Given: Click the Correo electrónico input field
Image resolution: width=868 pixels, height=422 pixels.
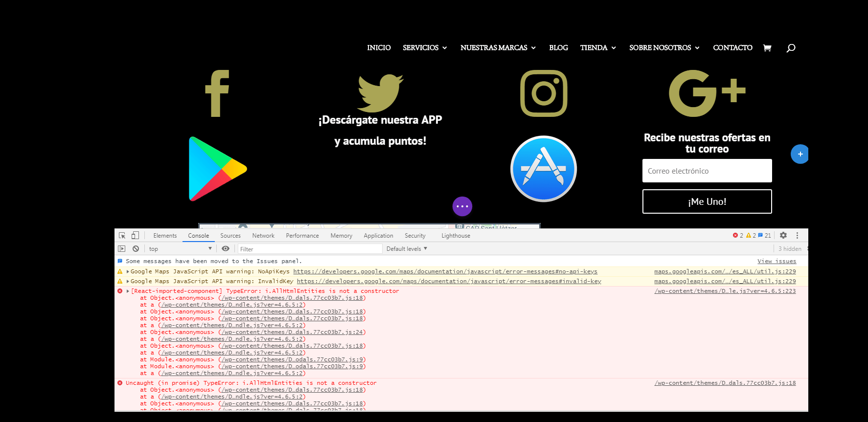Looking at the screenshot, I should [x=707, y=171].
